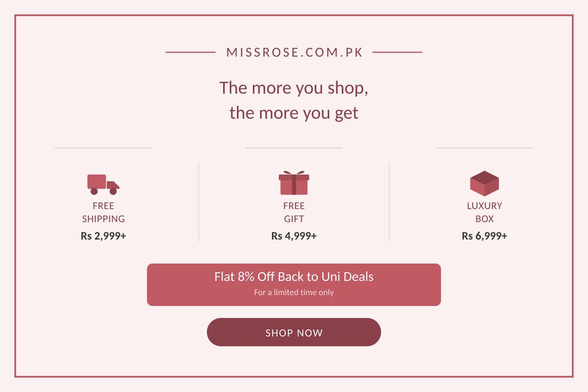Click the delivery truck icon
The height and width of the screenshot is (392, 588).
coord(103,185)
